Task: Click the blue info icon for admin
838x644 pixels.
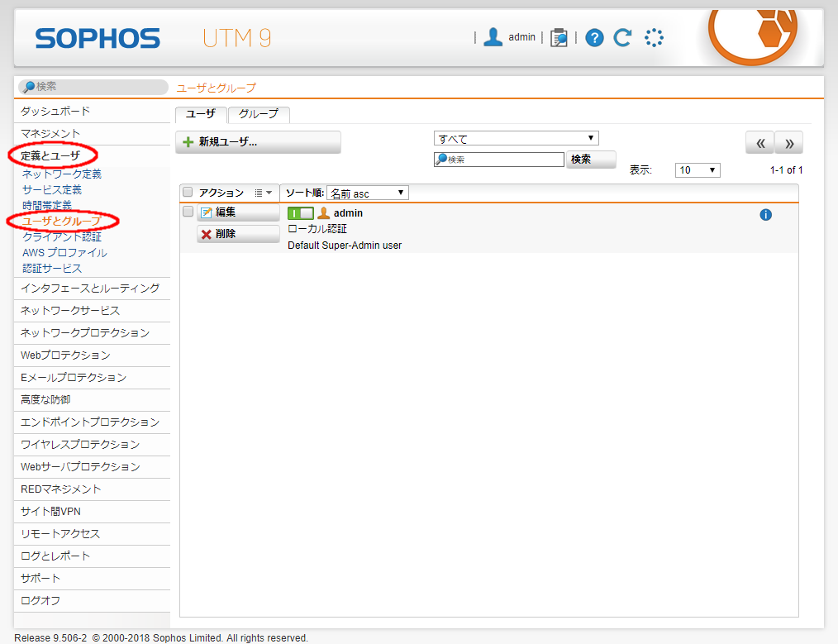Action: (x=765, y=215)
